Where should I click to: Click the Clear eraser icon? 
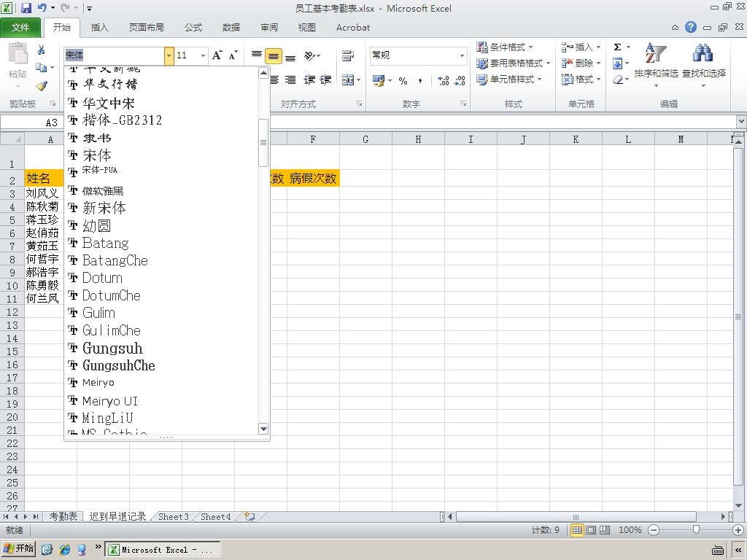click(617, 79)
